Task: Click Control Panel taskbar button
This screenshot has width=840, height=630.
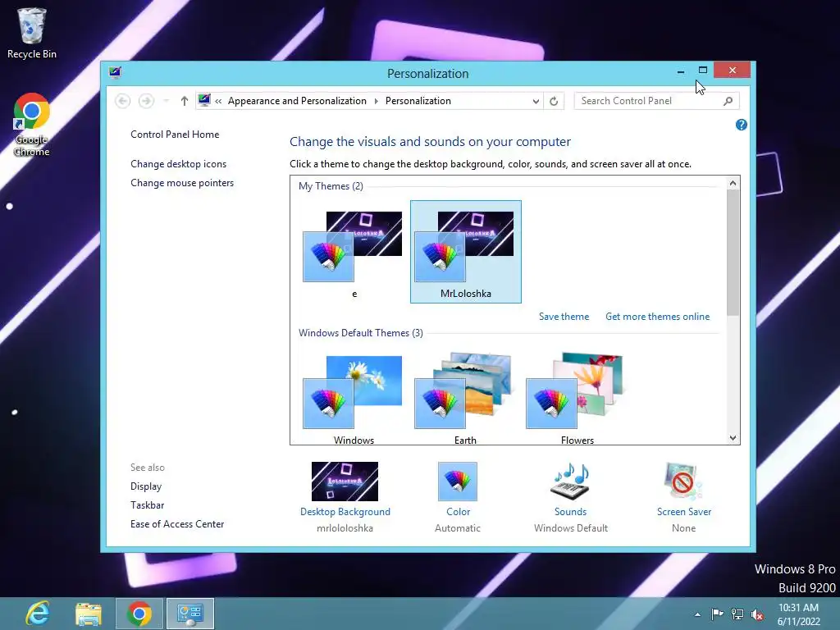Action: (x=190, y=614)
